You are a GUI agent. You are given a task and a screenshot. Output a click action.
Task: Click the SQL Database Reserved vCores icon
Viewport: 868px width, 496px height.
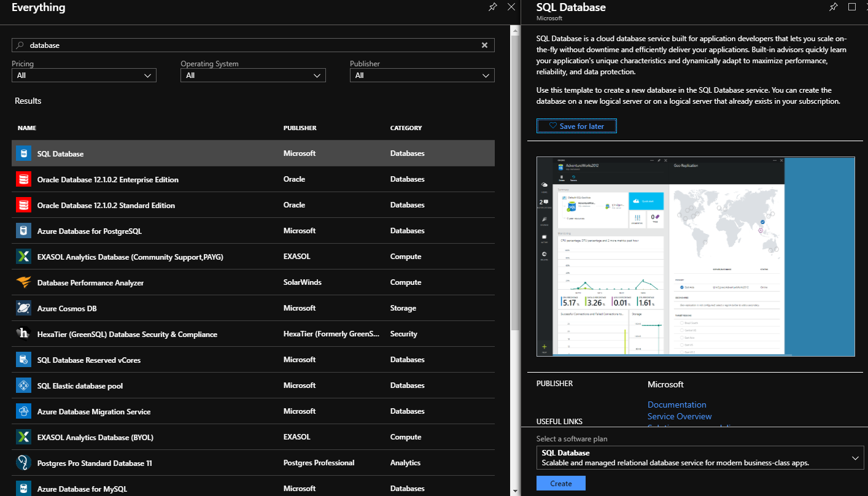[x=23, y=360]
